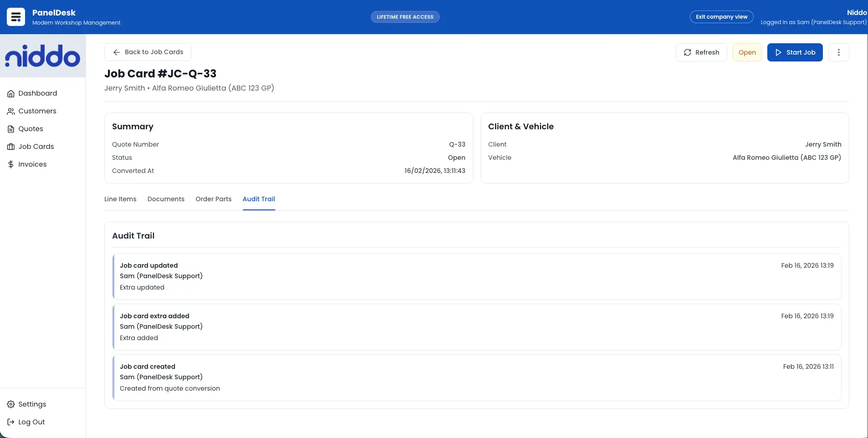Viewport: 868px width, 438px height.
Task: Refresh the job card data
Action: (x=701, y=52)
